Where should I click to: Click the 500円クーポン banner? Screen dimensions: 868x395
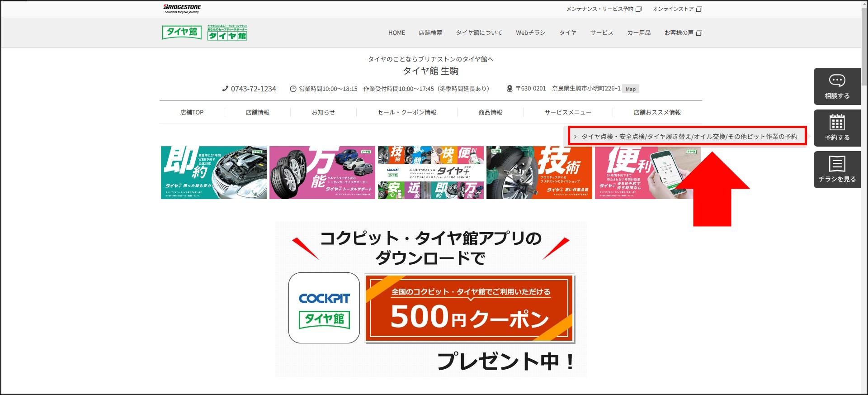[469, 308]
